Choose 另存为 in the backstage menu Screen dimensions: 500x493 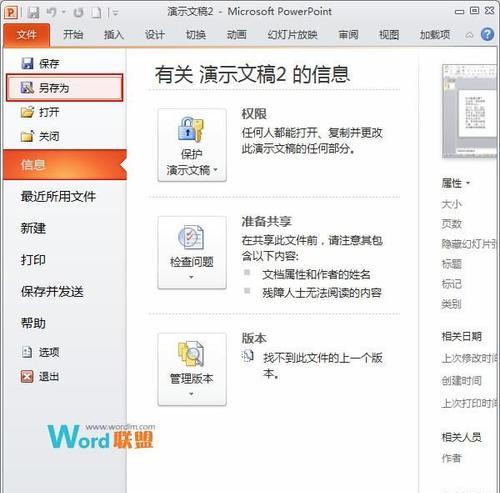coord(65,88)
